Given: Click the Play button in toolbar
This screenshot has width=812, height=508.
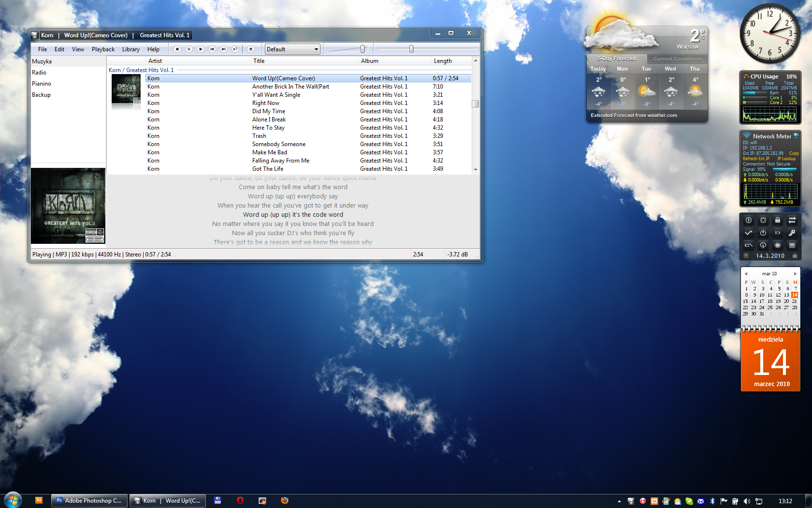Looking at the screenshot, I should click(x=201, y=49).
